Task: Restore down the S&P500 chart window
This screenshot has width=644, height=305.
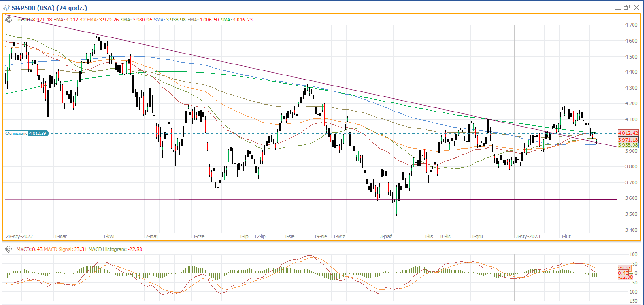Action: coord(627,7)
